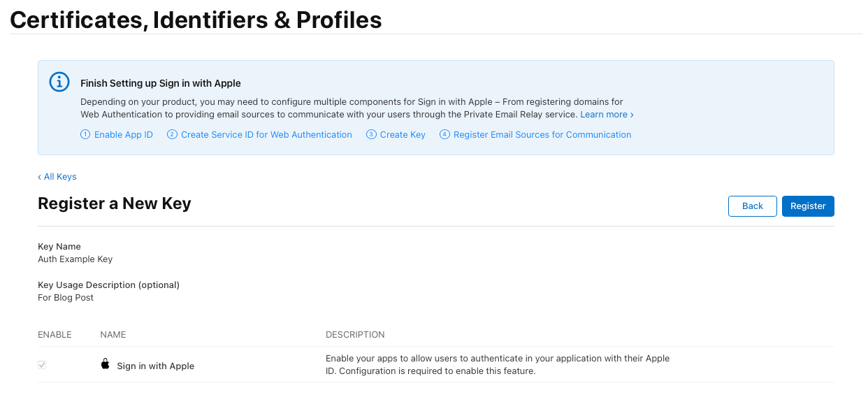Image resolution: width=868 pixels, height=402 pixels.
Task: Click the Auth Example Key name value
Action: click(x=75, y=259)
